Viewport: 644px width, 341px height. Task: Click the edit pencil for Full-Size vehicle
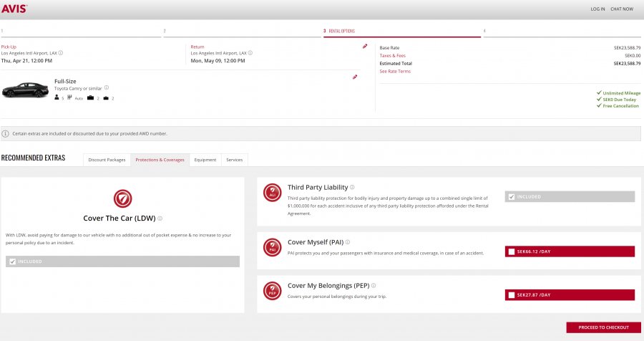point(355,77)
